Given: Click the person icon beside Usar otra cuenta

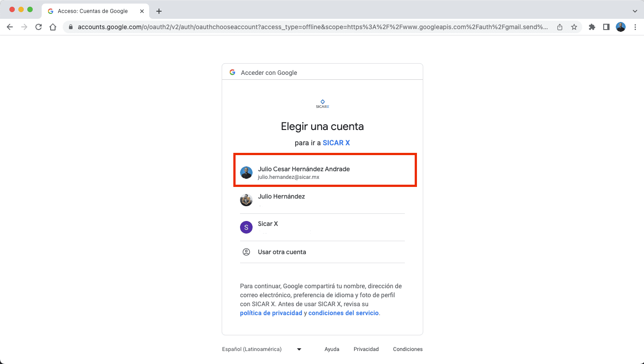Looking at the screenshot, I should pyautogui.click(x=246, y=252).
